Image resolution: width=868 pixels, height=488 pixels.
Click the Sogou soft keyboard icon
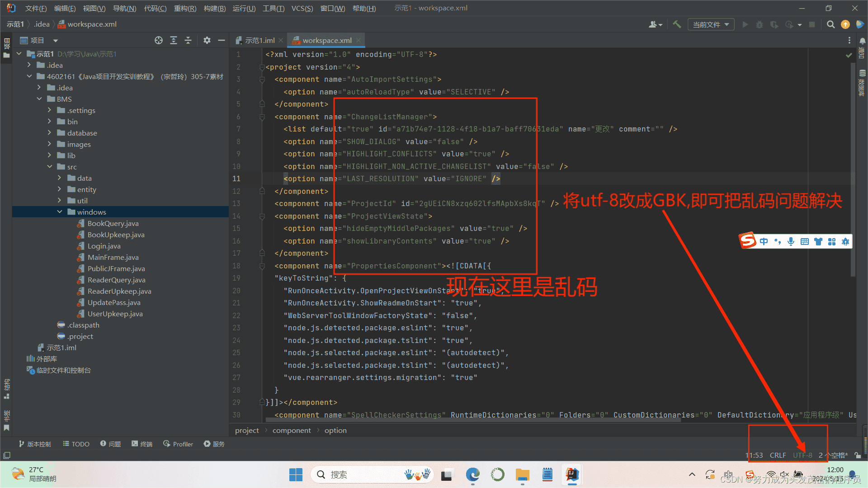click(x=804, y=241)
